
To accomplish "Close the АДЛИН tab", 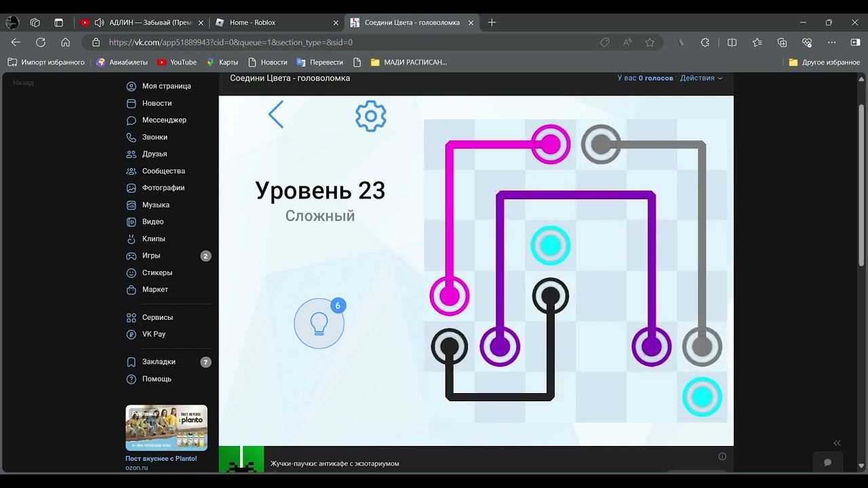I will [x=200, y=22].
